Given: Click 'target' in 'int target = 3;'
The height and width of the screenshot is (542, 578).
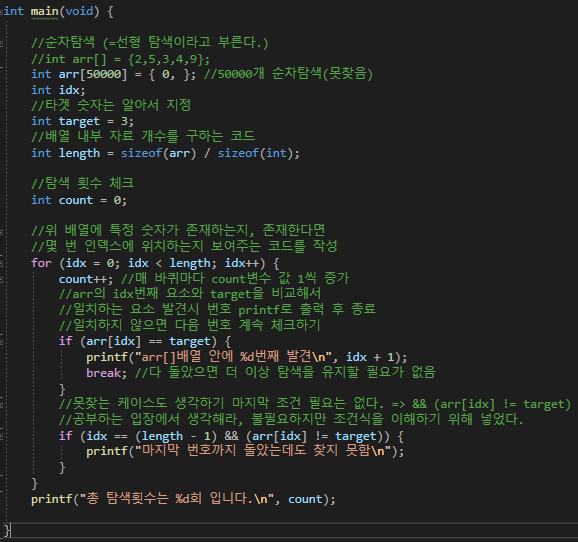Looking at the screenshot, I should (x=79, y=121).
